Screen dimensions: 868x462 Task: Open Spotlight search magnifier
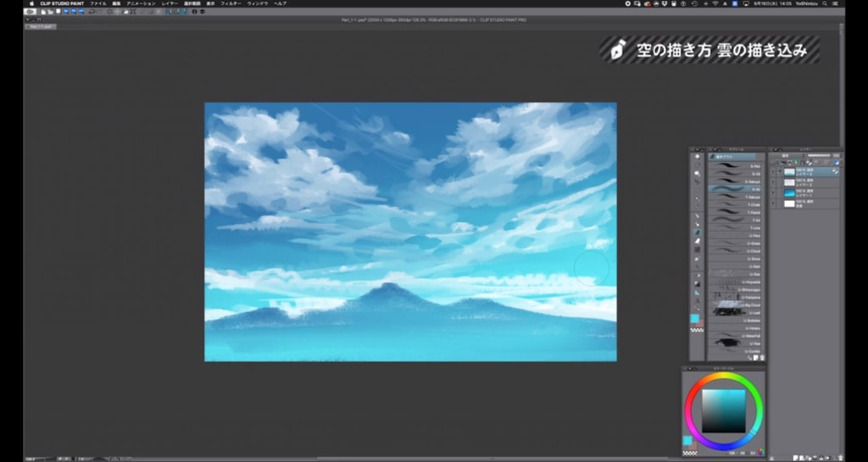point(824,3)
